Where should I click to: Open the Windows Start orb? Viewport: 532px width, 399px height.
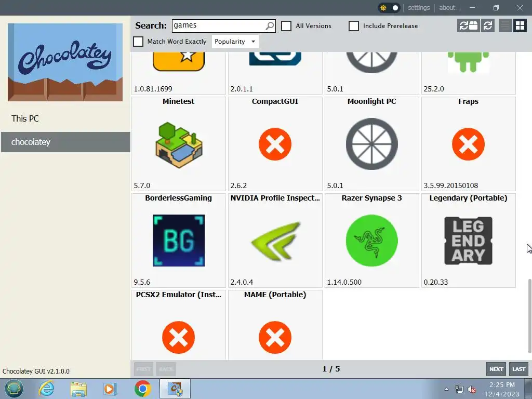14,389
